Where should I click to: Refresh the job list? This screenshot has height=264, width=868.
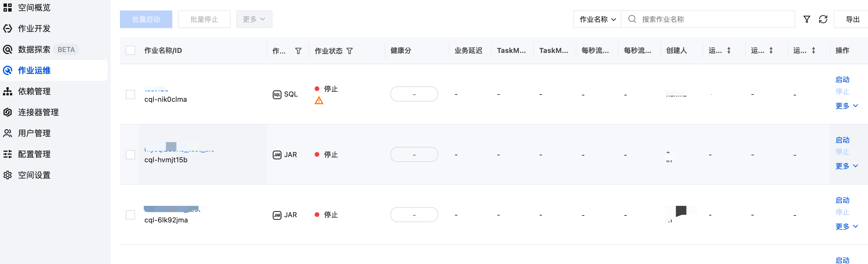point(823,19)
